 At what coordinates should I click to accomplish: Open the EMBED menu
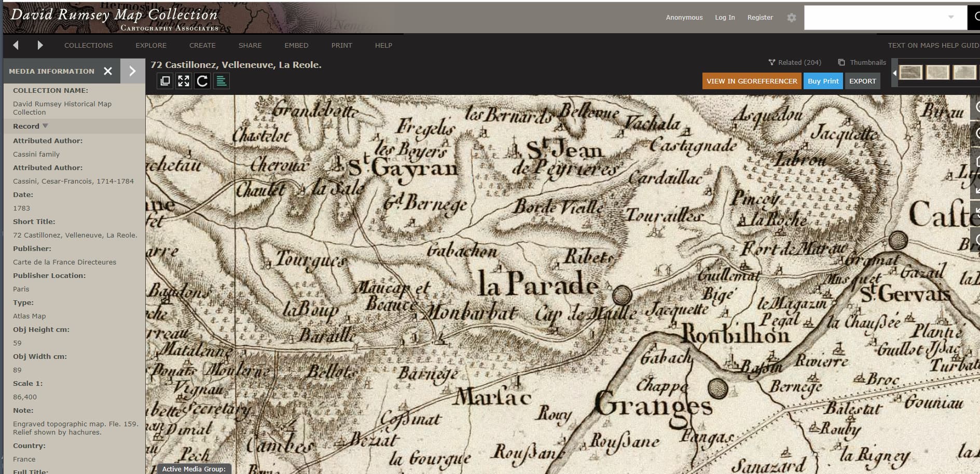[296, 45]
